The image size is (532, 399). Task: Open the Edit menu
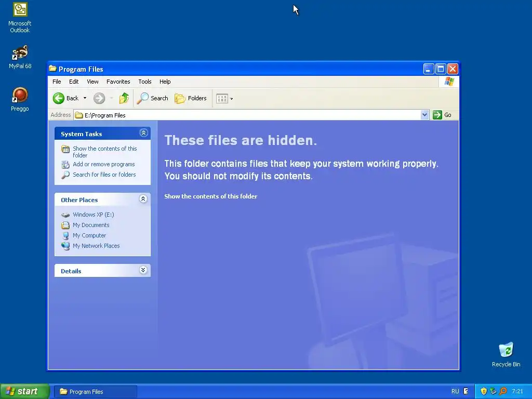point(74,82)
